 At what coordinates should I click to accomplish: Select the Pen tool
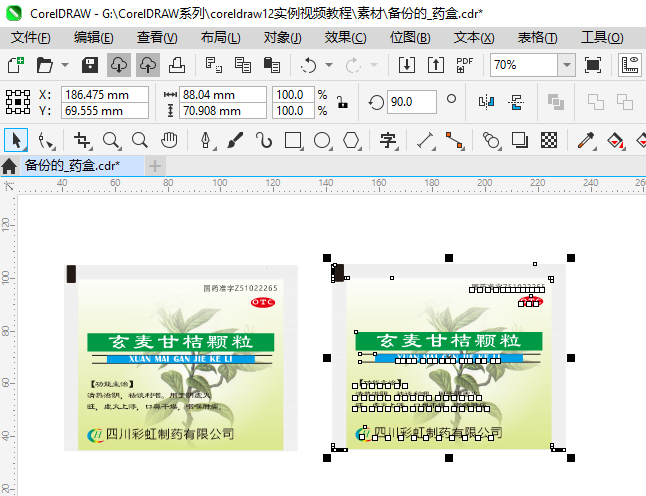coord(206,140)
